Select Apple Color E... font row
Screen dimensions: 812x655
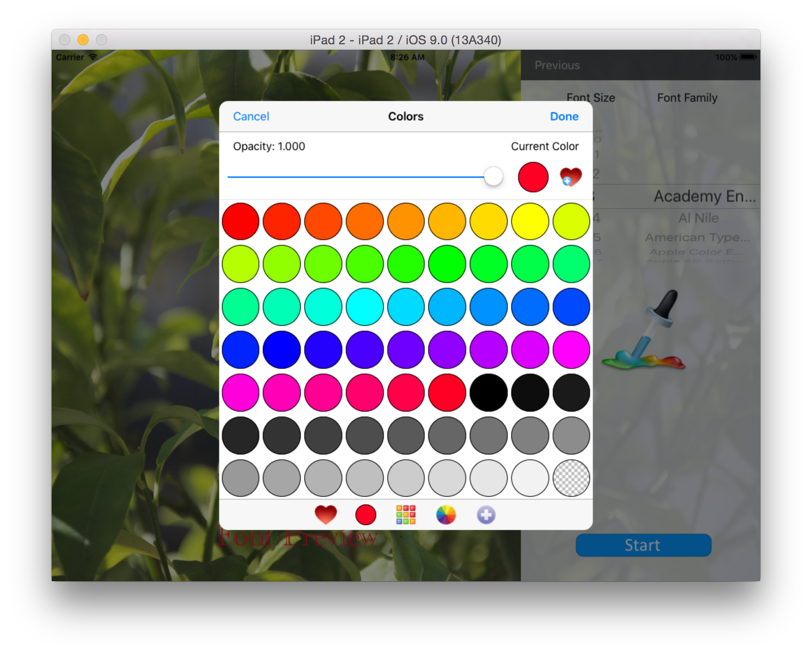[696, 252]
